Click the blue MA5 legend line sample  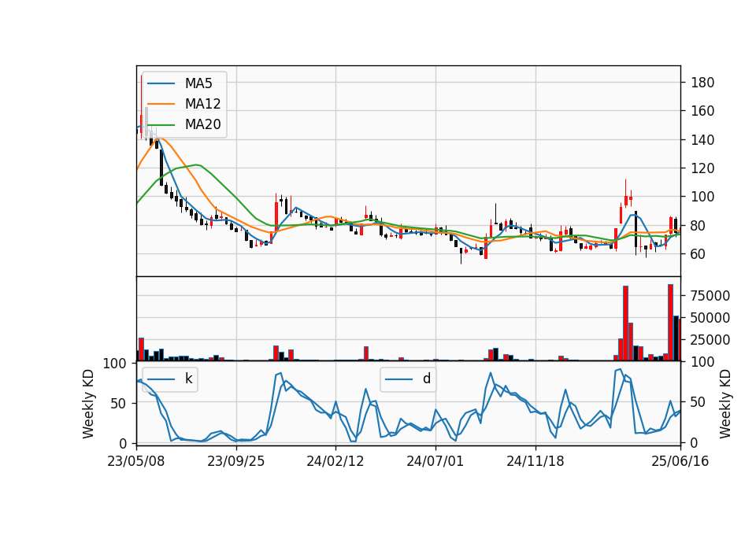[x=161, y=84]
